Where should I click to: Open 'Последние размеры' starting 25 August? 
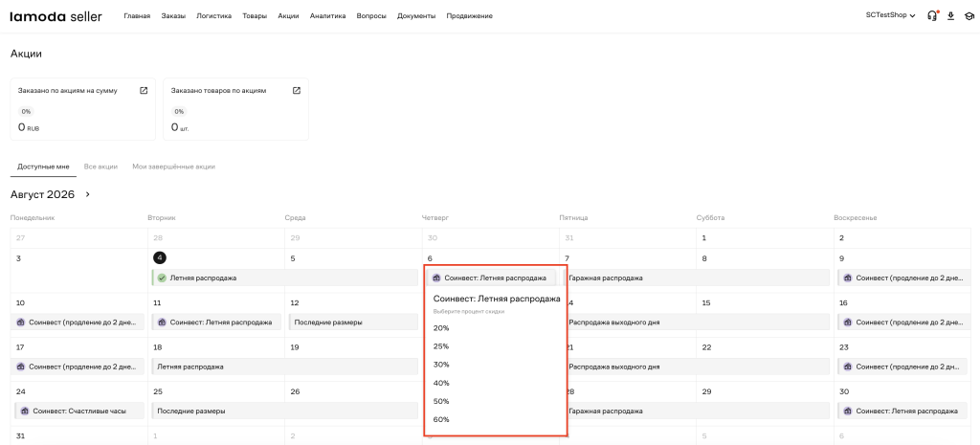click(285, 412)
